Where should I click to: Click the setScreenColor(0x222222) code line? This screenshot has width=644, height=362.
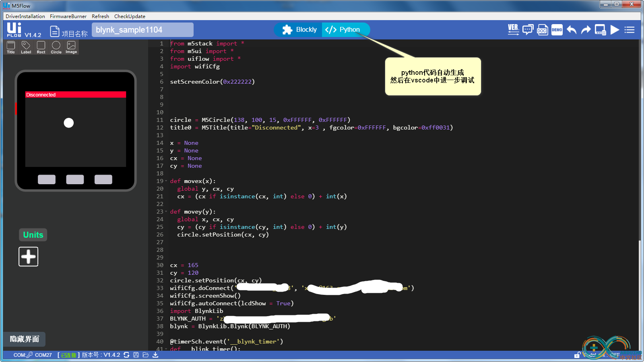coord(213,82)
